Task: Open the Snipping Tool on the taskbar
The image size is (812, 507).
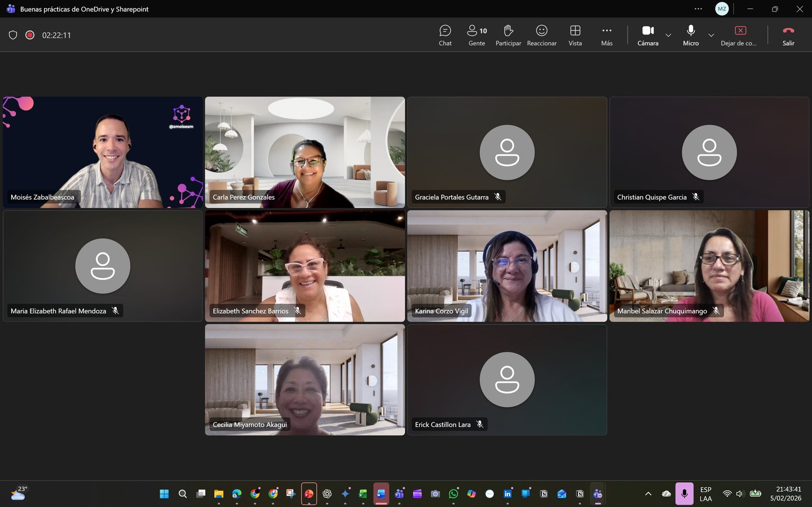Action: (291, 494)
